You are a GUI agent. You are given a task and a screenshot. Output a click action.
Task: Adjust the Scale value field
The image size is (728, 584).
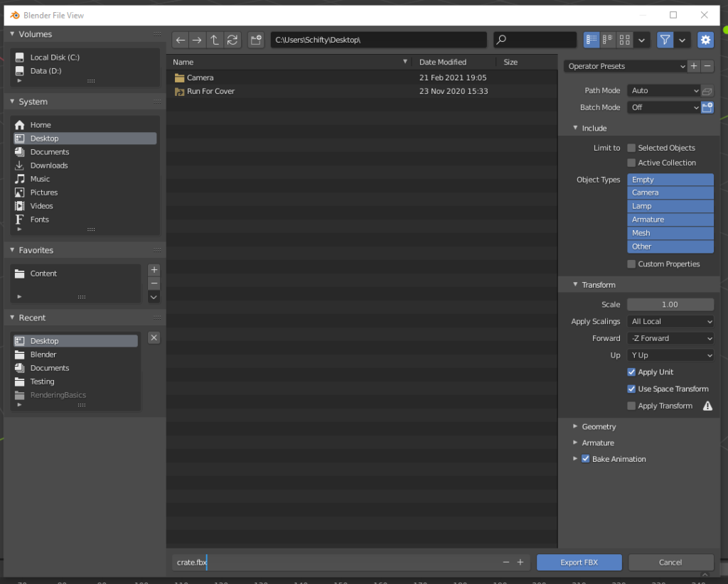[x=670, y=304]
